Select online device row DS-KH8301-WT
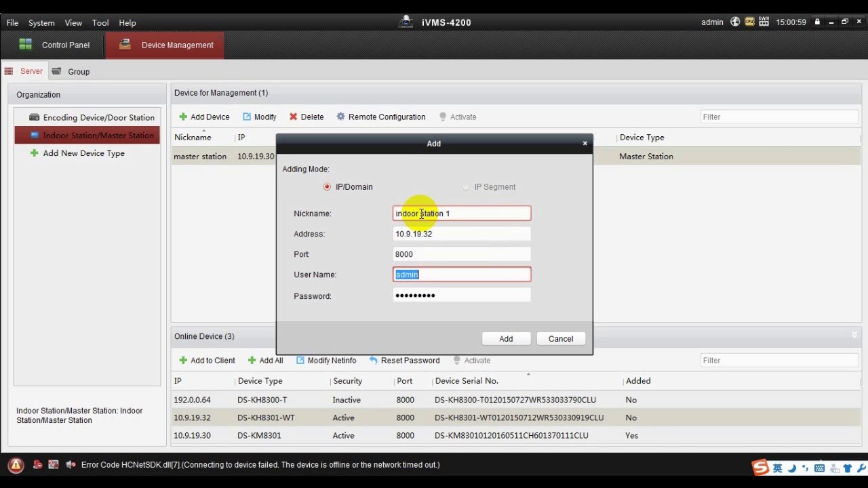 (516, 418)
